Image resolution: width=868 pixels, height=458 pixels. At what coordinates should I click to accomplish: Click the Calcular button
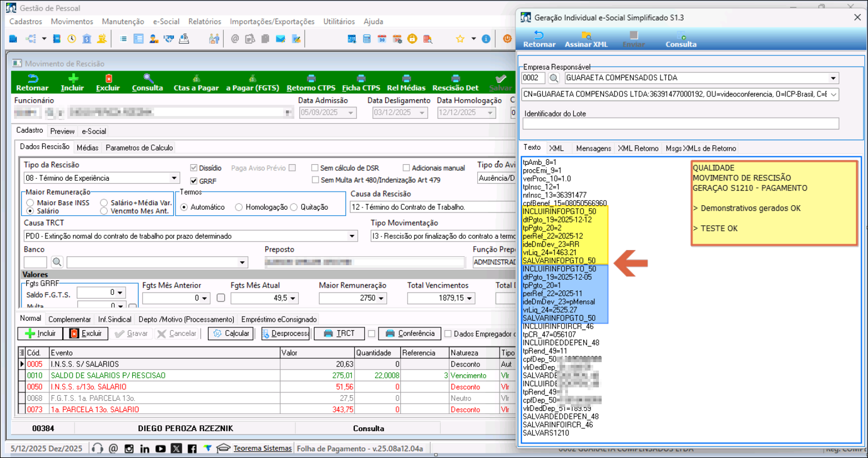pos(231,334)
